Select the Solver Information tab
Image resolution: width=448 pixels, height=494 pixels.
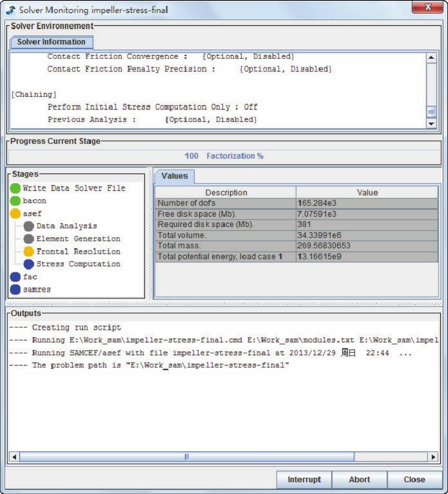click(x=51, y=42)
